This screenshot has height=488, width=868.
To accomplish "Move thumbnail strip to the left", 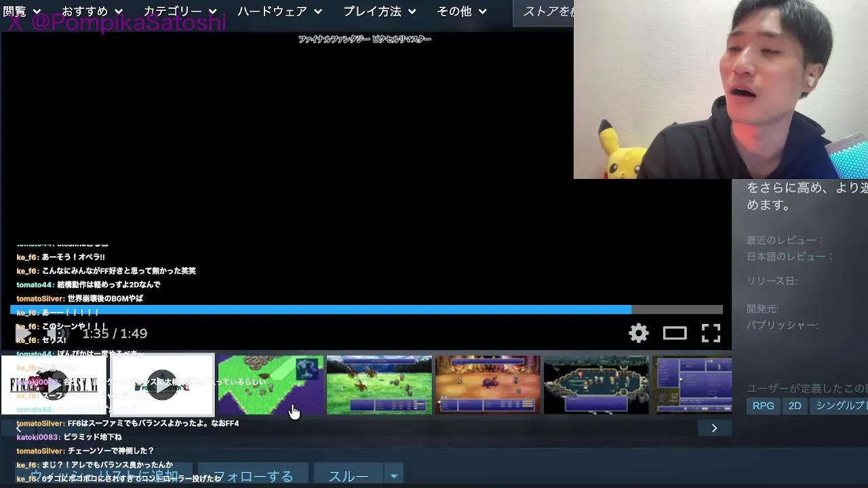I will tap(18, 428).
